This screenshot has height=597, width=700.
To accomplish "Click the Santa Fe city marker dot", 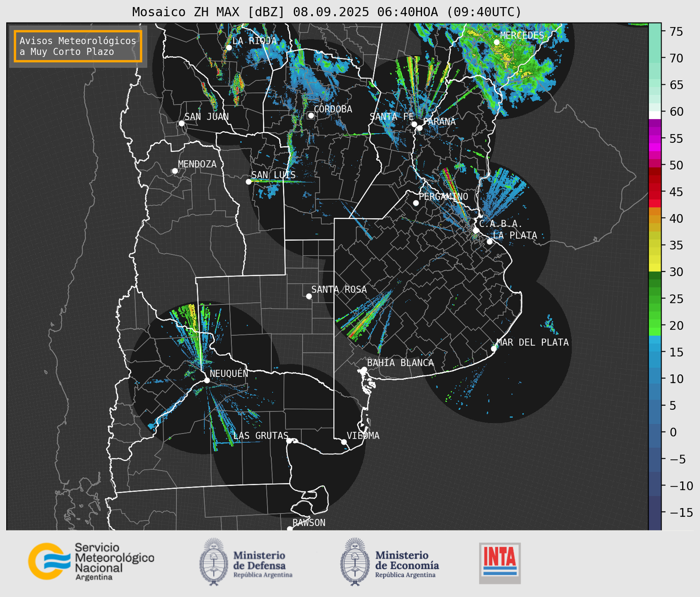I will (414, 124).
